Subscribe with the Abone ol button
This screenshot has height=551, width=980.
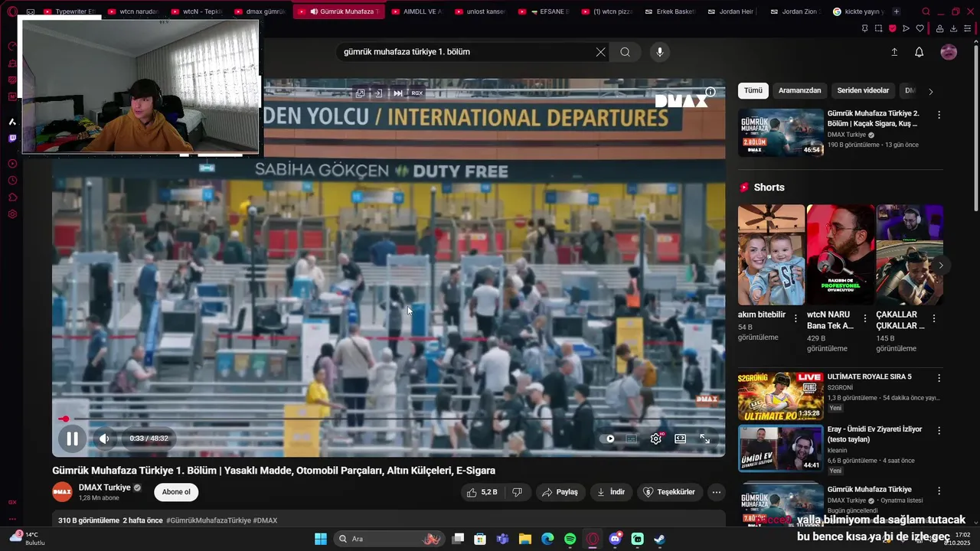point(176,492)
